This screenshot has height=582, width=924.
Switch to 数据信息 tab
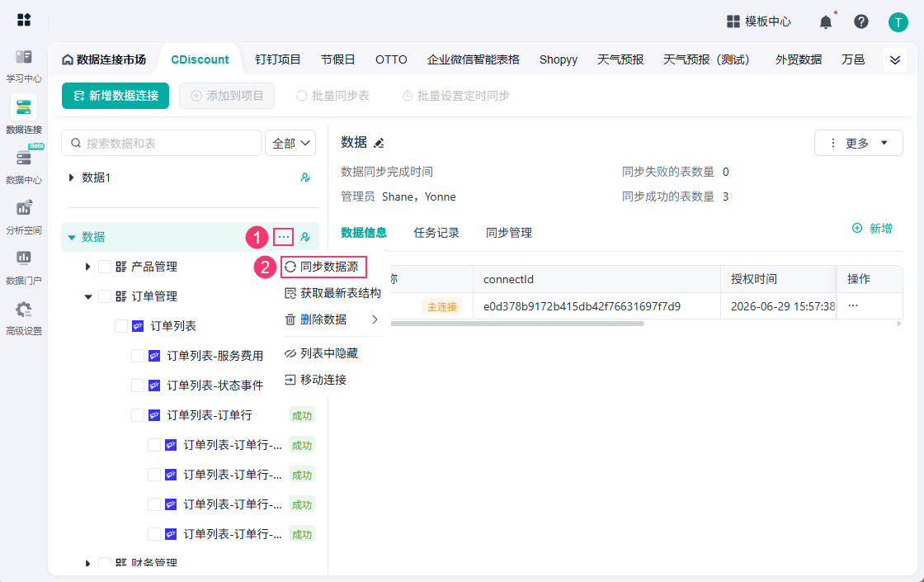364,233
